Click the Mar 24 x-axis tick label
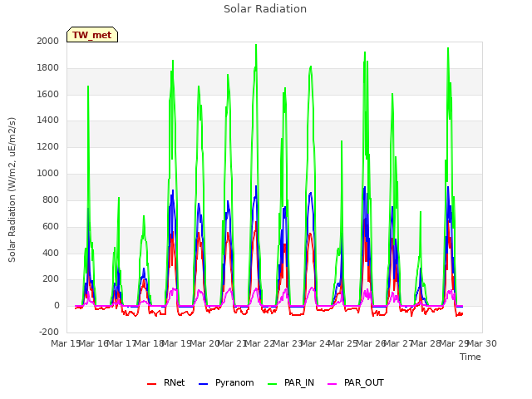The width and height of the screenshot is (532, 399). [x=315, y=343]
